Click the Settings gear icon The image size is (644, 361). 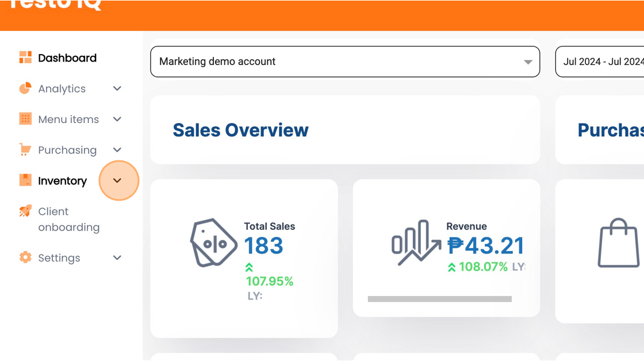coord(25,258)
